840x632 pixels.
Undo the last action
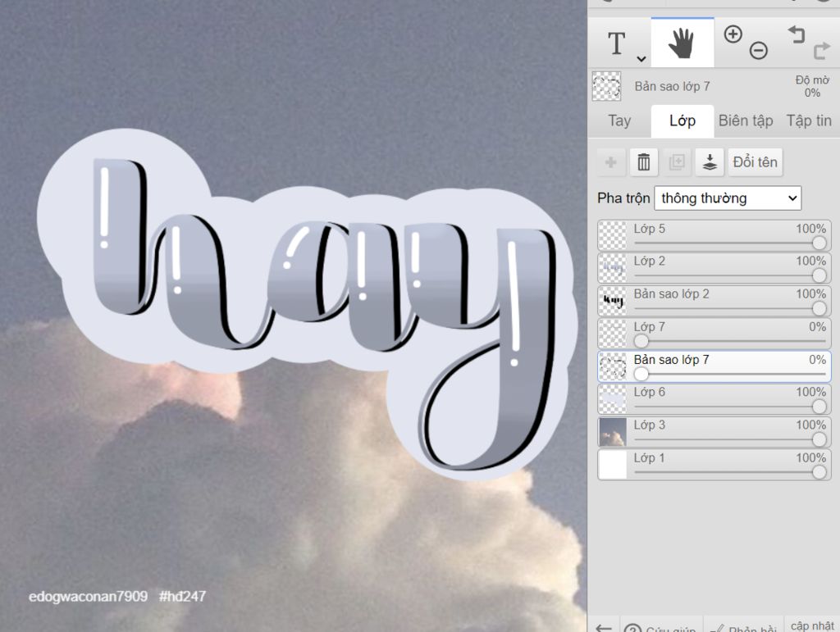(x=797, y=34)
